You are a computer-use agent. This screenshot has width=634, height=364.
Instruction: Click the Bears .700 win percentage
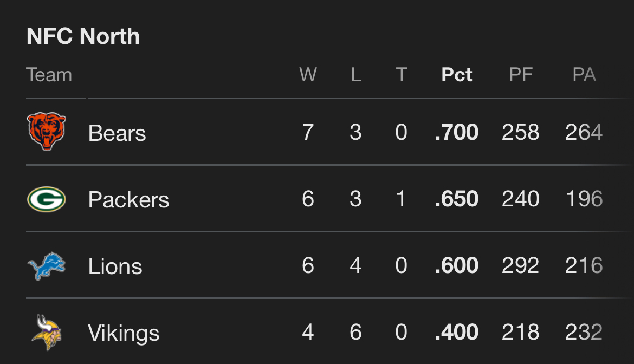click(x=457, y=133)
